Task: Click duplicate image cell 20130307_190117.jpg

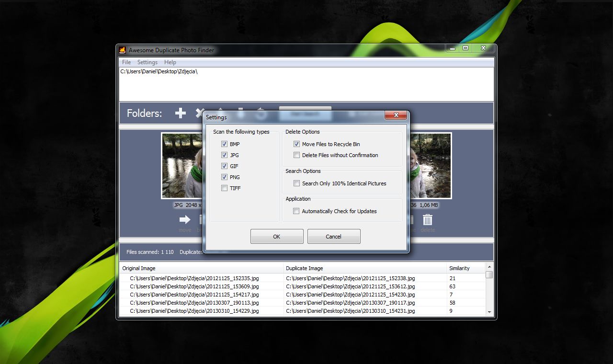Action: point(351,303)
